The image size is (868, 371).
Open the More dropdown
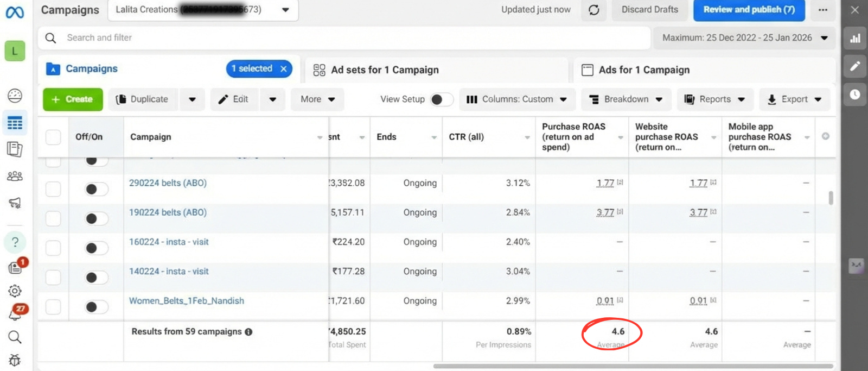tap(317, 99)
